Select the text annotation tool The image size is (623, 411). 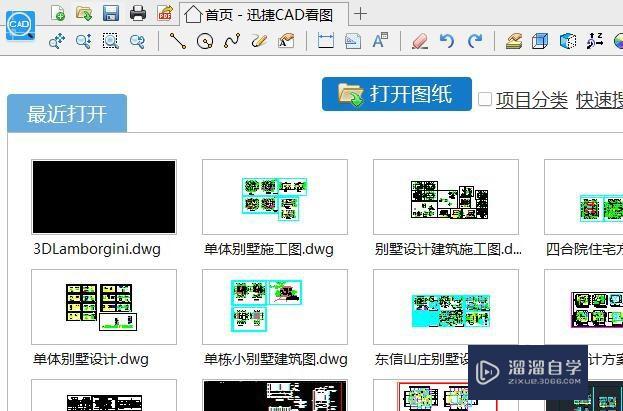pyautogui.click(x=286, y=41)
